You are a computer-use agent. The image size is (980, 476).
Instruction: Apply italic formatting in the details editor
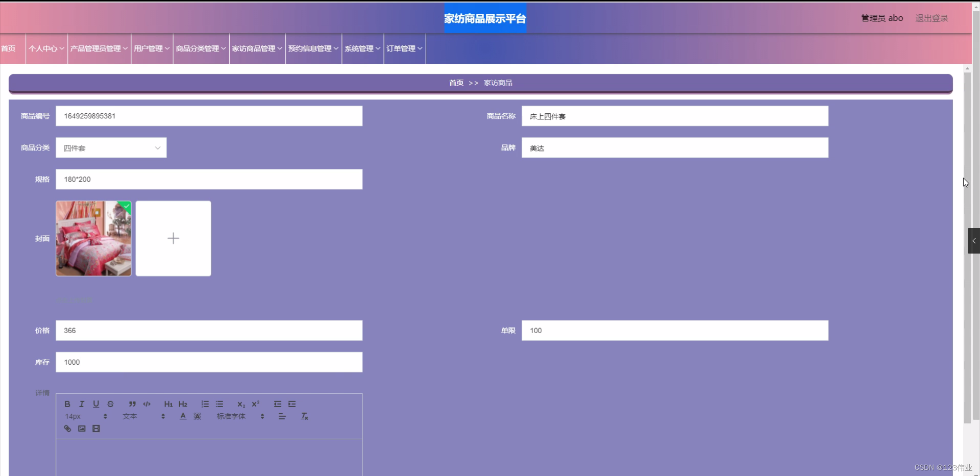tap(82, 404)
